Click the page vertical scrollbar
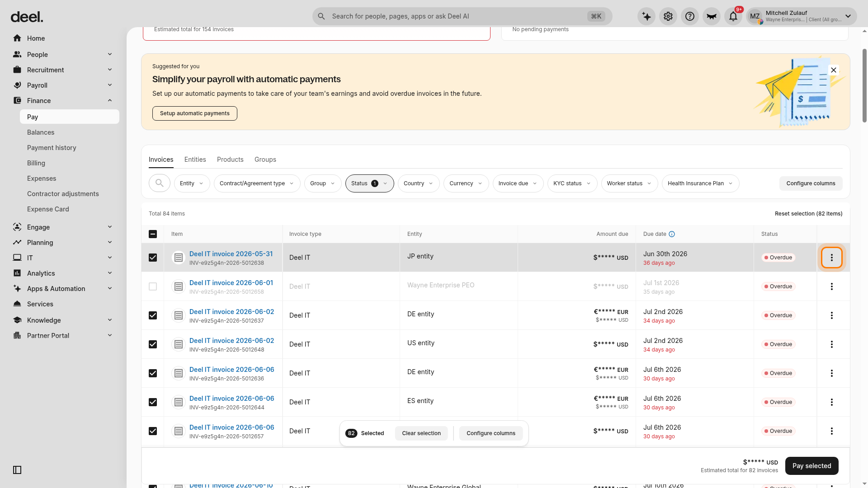 [x=864, y=86]
